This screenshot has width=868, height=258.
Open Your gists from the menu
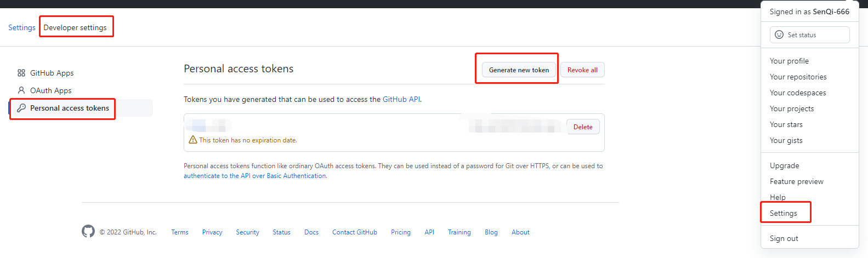[x=786, y=140]
